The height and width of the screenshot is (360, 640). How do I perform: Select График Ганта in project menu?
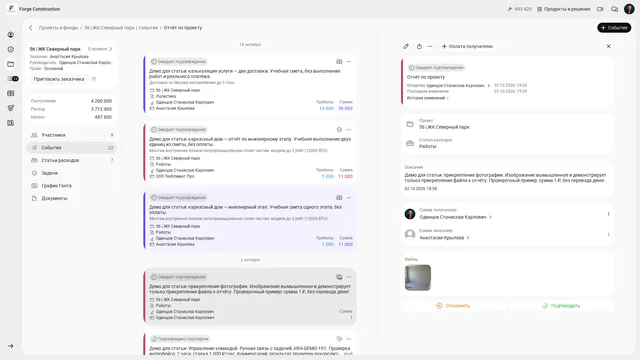(x=72, y=186)
